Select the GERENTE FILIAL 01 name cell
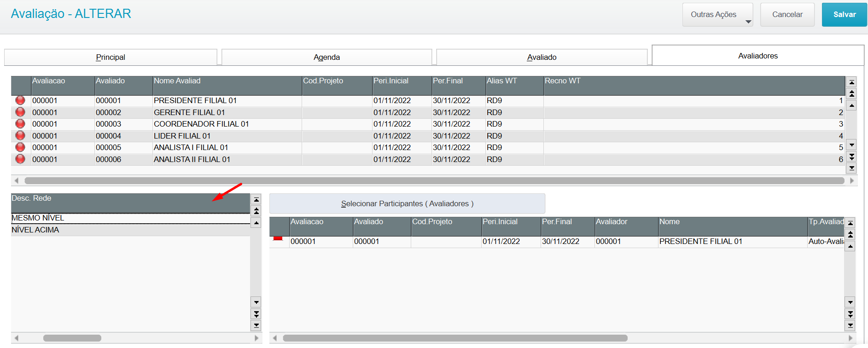868x348 pixels. click(x=227, y=112)
